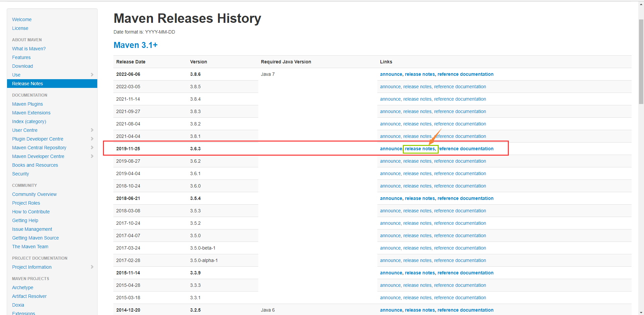Click the page vertical scrollbar thumb
The width and height of the screenshot is (644, 315).
[641, 62]
